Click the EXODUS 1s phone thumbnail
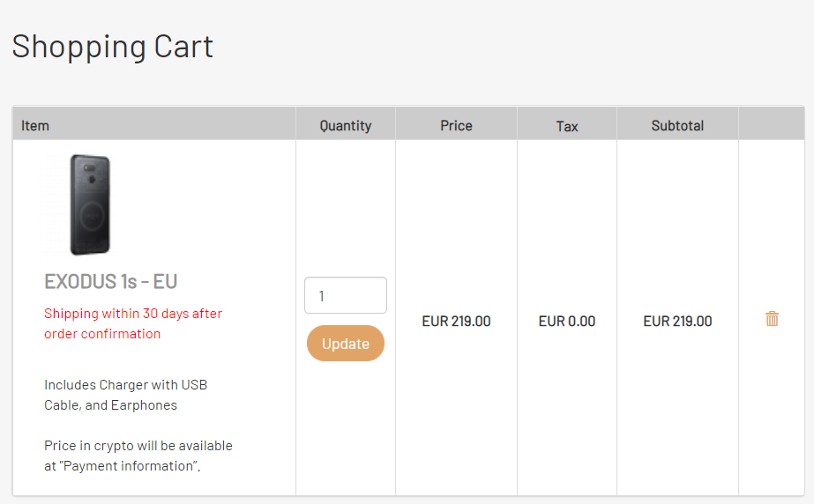The width and height of the screenshot is (814, 504). point(90,204)
